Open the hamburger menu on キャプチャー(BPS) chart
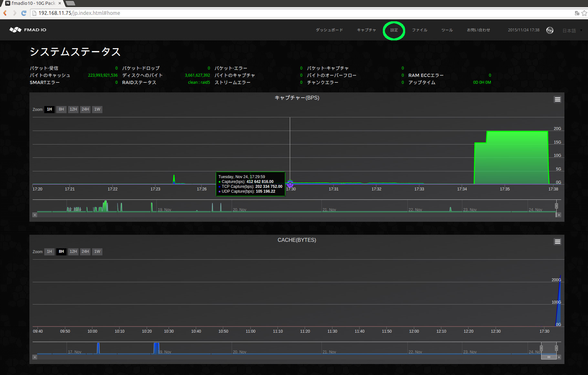This screenshot has width=588, height=375. click(x=557, y=99)
